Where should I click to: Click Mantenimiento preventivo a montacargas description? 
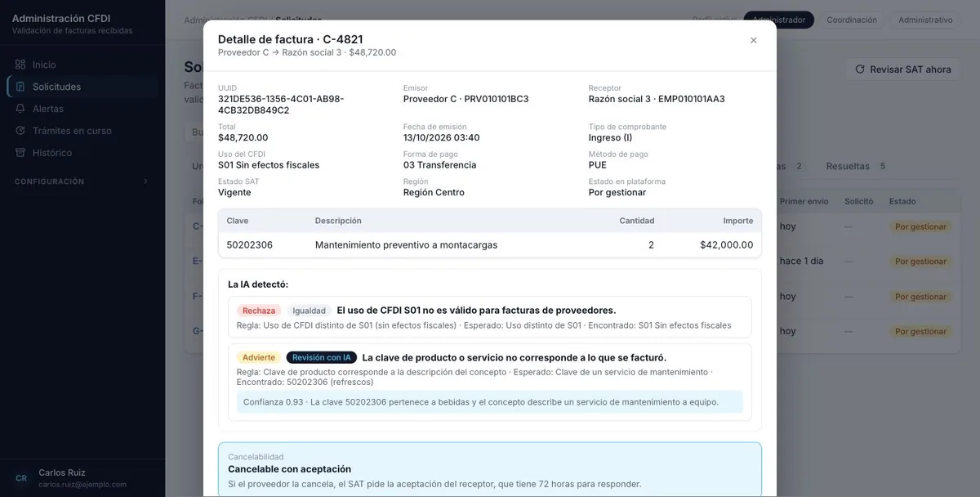click(x=406, y=245)
